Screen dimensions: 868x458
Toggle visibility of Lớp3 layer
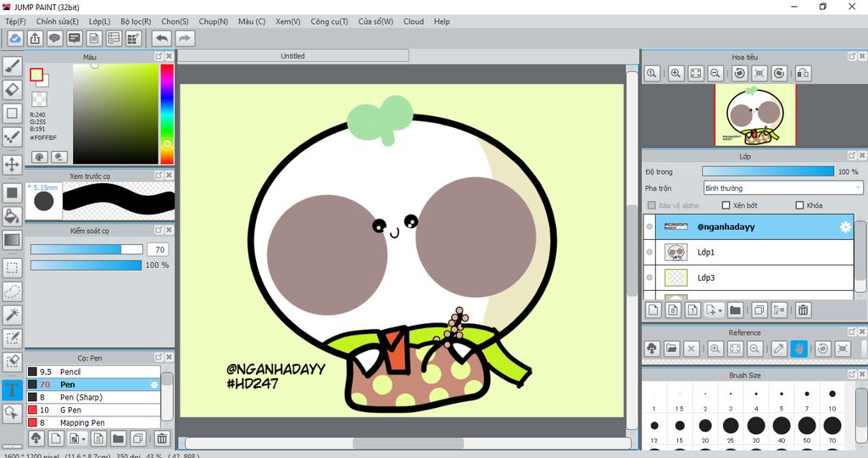649,277
